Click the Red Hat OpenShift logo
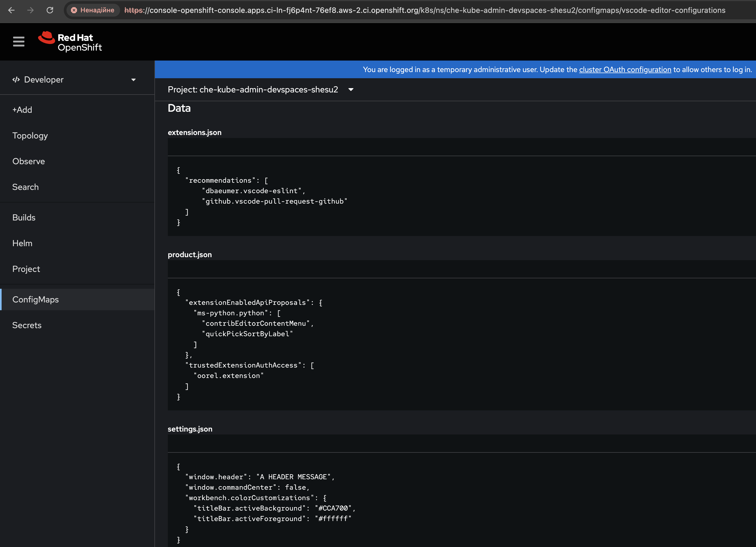Viewport: 756px width, 547px height. click(x=70, y=42)
